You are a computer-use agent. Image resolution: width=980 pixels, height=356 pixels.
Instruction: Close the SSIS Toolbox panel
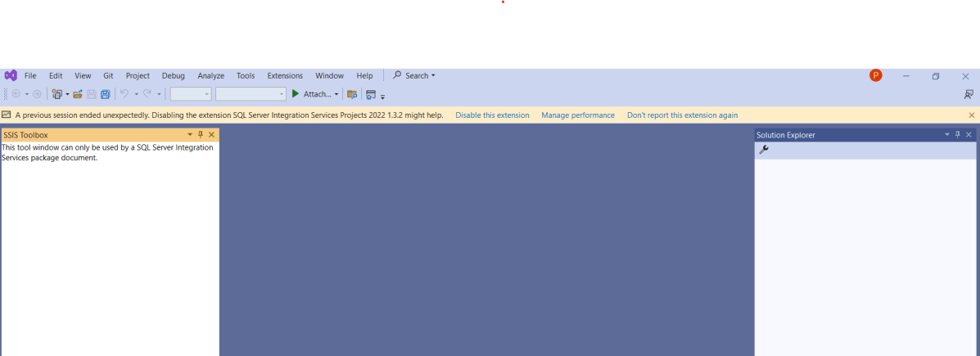point(211,134)
